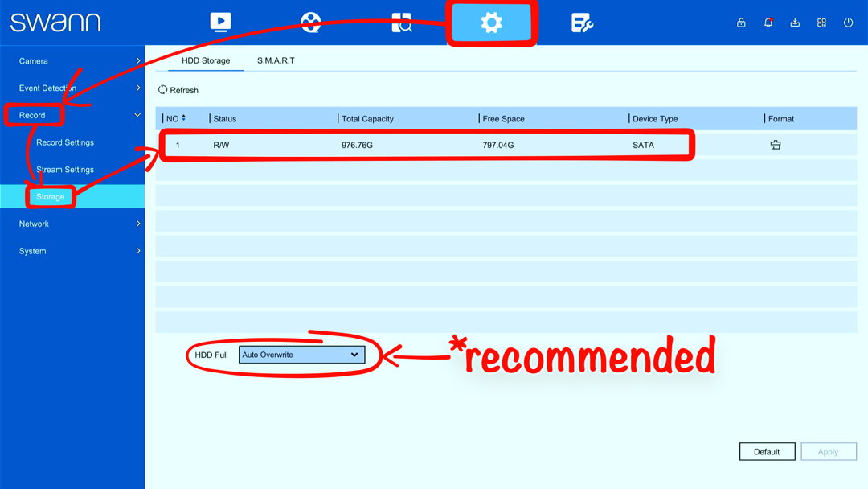Click the Status column header
The height and width of the screenshot is (489, 868).
tap(225, 118)
